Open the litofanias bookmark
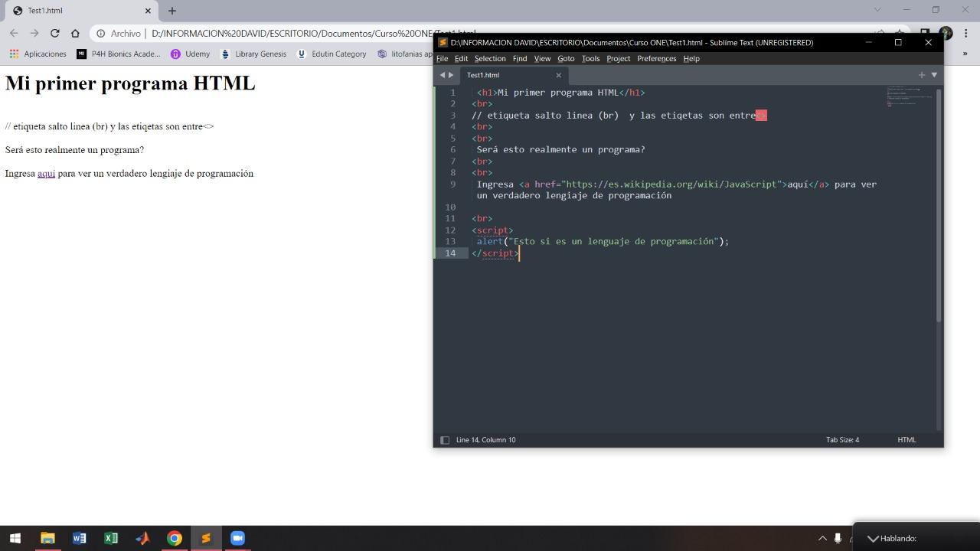 tap(405, 54)
